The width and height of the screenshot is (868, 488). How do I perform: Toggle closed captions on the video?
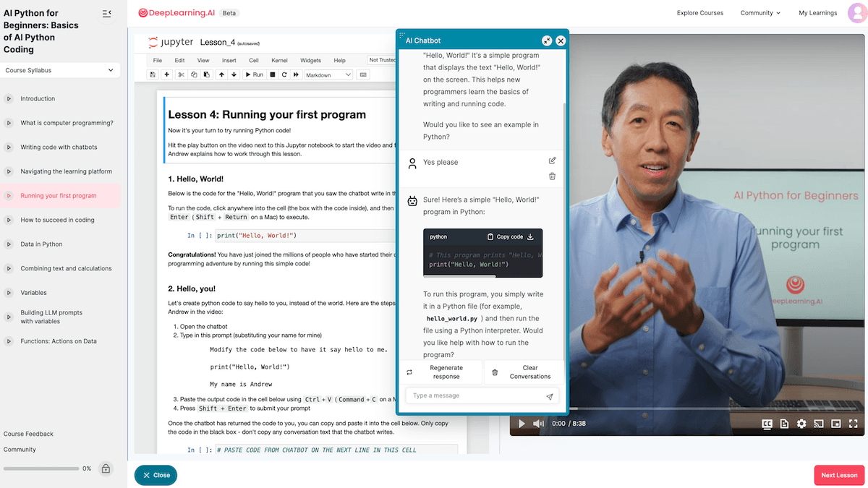point(767,423)
